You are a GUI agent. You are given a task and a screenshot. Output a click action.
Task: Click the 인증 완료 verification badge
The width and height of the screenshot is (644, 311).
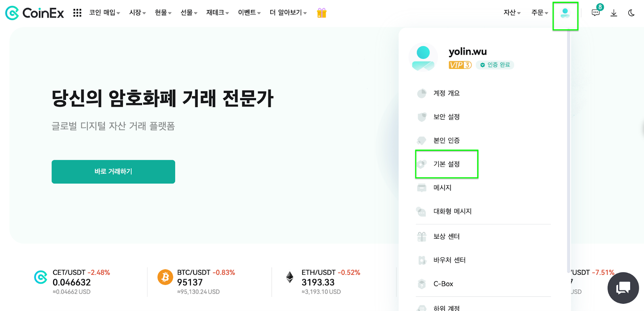click(x=495, y=65)
